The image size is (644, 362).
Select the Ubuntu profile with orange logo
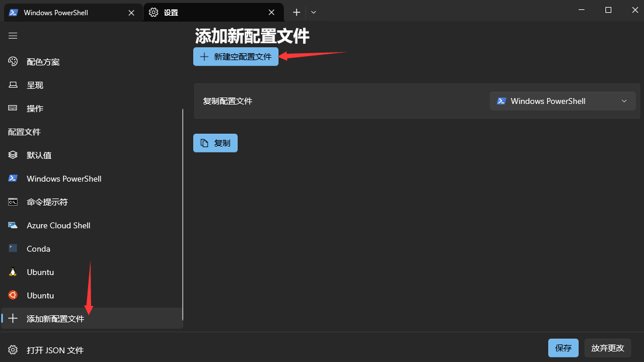coord(40,295)
